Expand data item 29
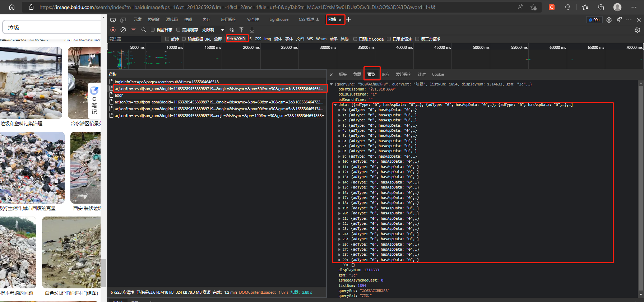This screenshot has width=644, height=302. [340, 260]
